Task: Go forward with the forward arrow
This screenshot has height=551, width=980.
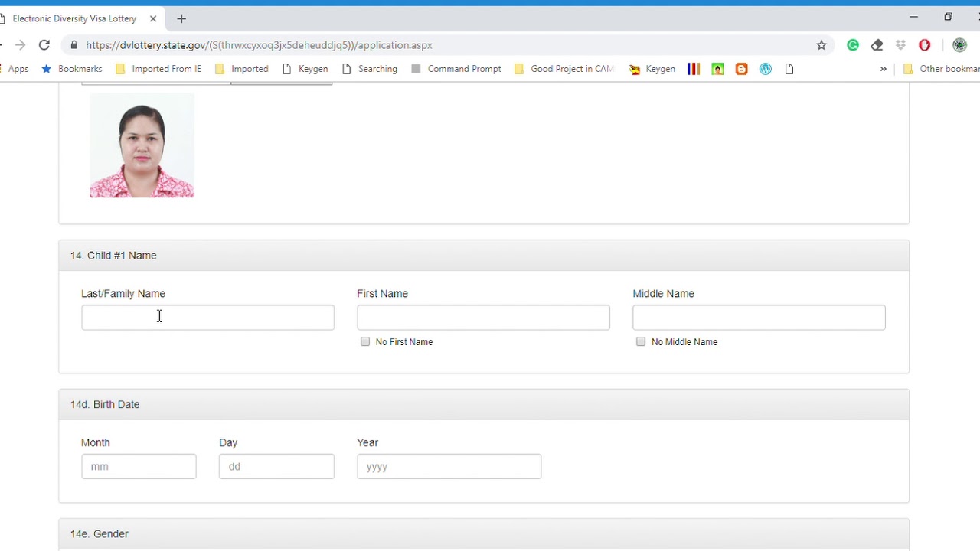Action: (x=20, y=45)
